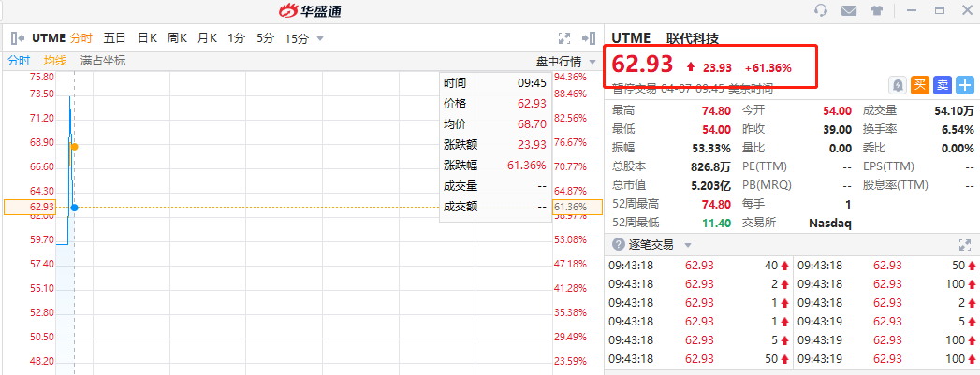
Task: Add UTME to watchlist plus icon
Action: [x=966, y=85]
